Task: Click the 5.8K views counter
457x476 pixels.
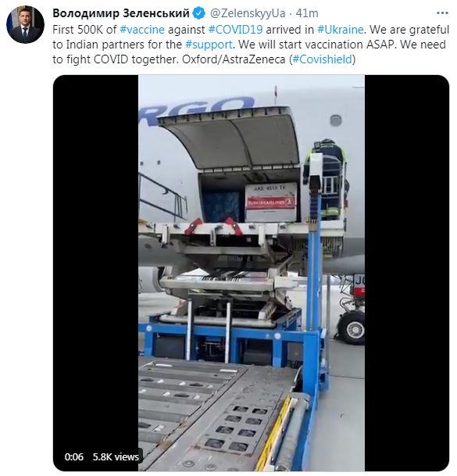Action: (x=116, y=457)
